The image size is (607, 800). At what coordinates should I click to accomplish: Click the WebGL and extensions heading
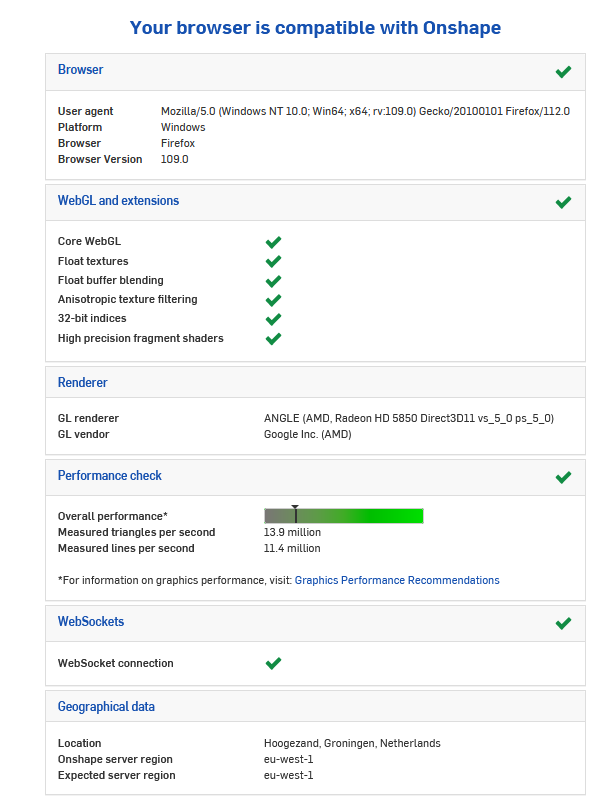pos(118,201)
